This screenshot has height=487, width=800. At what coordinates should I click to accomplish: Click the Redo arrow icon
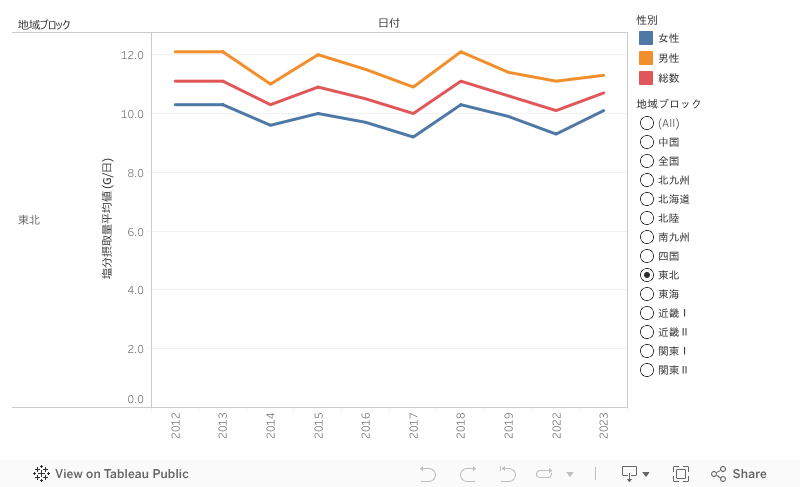tap(467, 474)
